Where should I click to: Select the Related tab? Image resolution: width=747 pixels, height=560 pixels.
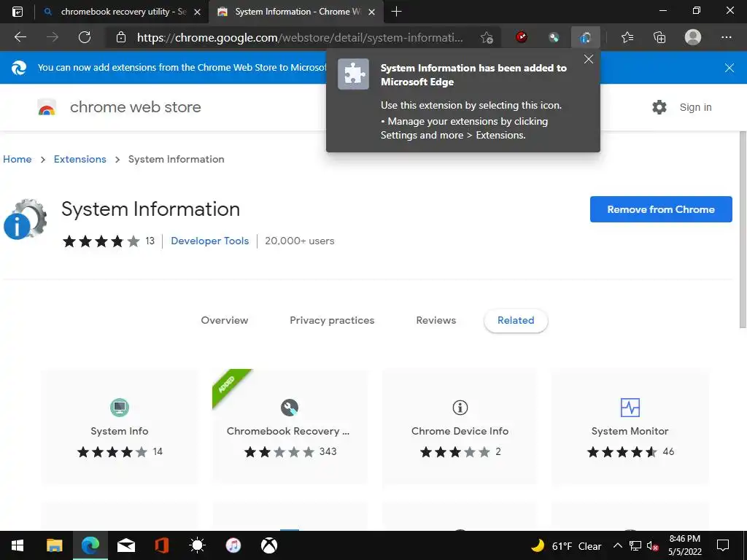(516, 321)
